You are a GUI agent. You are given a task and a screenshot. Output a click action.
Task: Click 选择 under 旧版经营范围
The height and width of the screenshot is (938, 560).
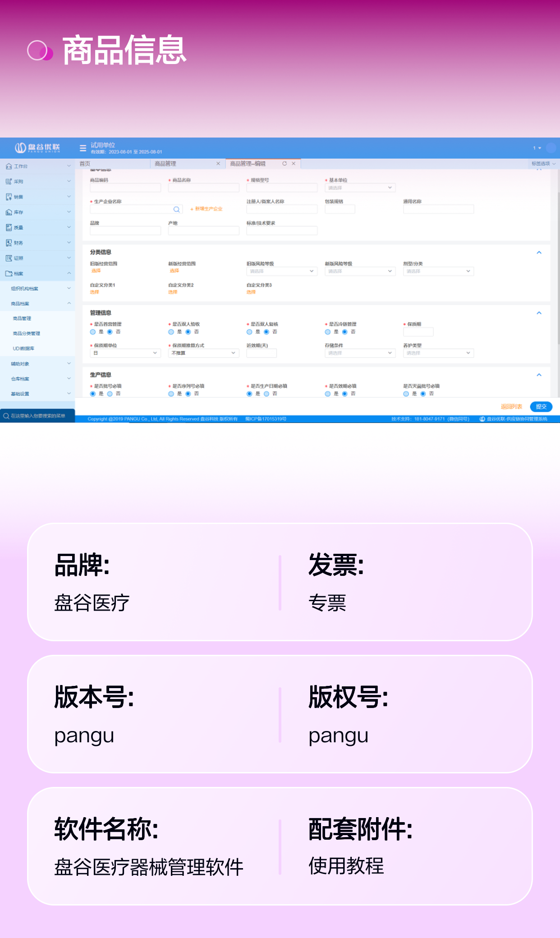[x=96, y=271]
